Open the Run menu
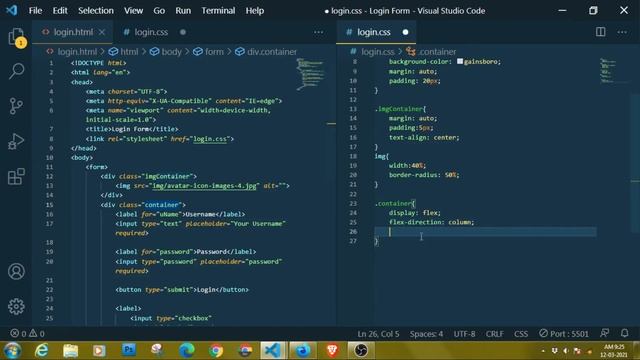This screenshot has width=640, height=360. tap(183, 11)
